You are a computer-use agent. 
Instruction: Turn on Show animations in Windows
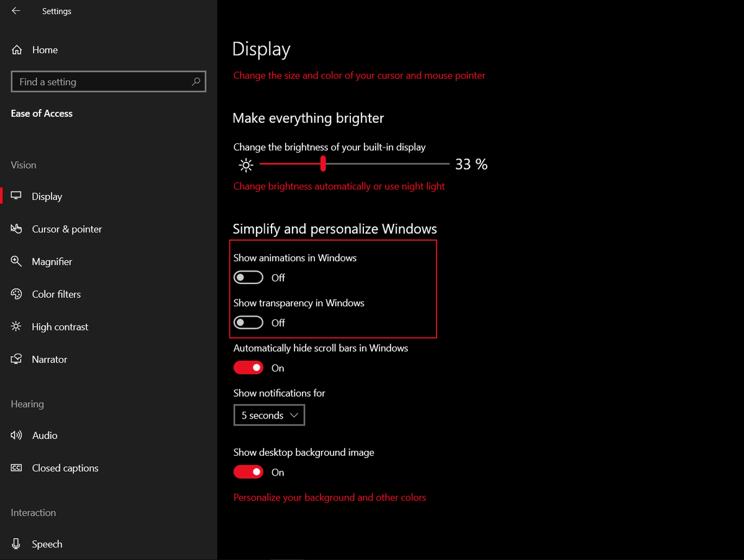pyautogui.click(x=249, y=277)
